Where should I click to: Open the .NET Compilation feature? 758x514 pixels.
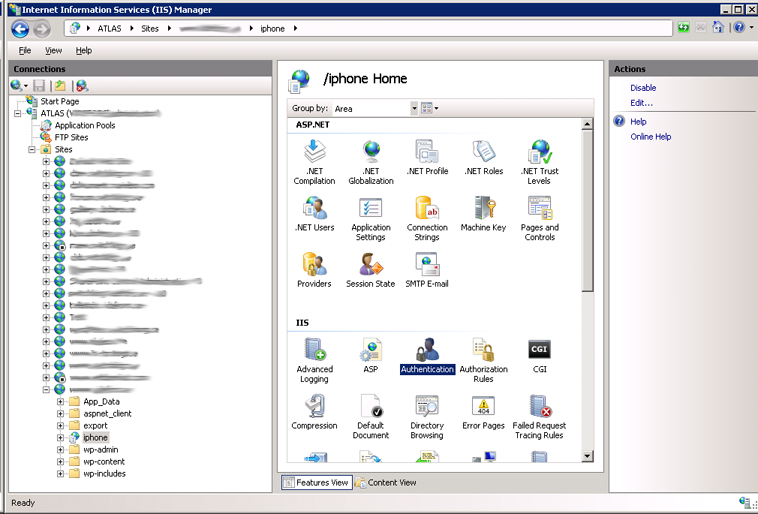[x=314, y=162]
